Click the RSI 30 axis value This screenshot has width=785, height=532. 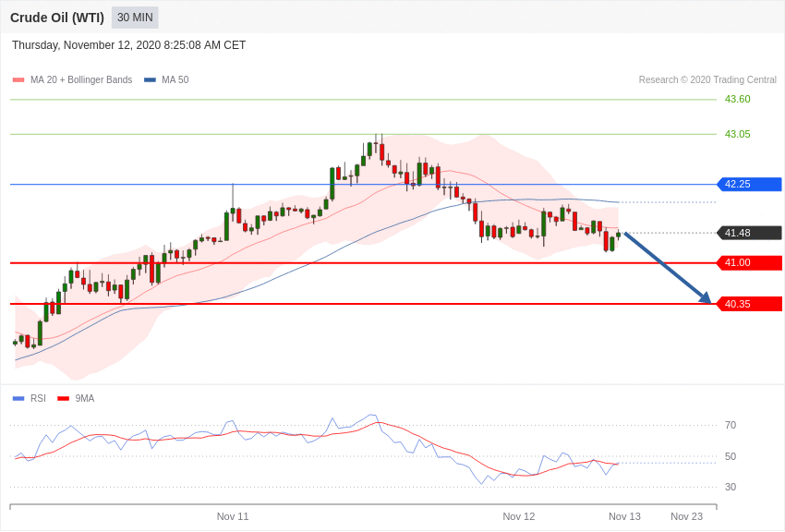(731, 487)
